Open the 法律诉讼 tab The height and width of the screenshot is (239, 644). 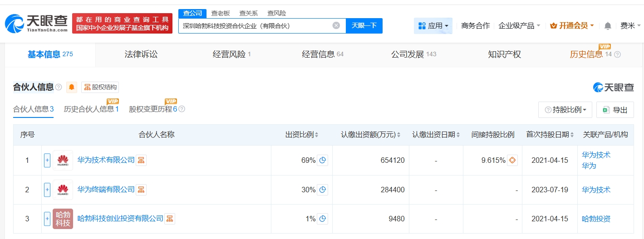click(141, 54)
